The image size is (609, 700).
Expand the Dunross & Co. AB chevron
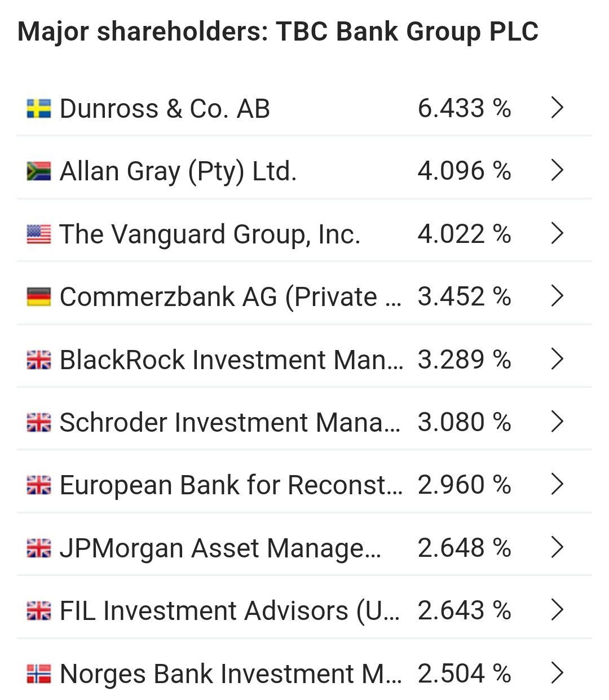(557, 108)
